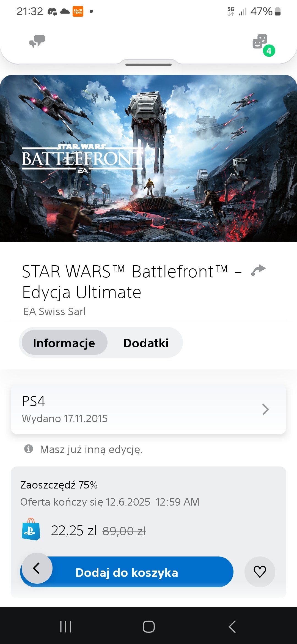
Task: Tap Android system back arrow
Action: tap(232, 627)
